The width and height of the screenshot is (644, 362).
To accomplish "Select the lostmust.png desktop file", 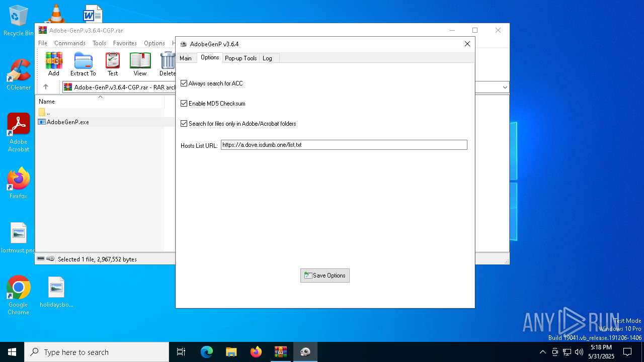I will point(19,238).
